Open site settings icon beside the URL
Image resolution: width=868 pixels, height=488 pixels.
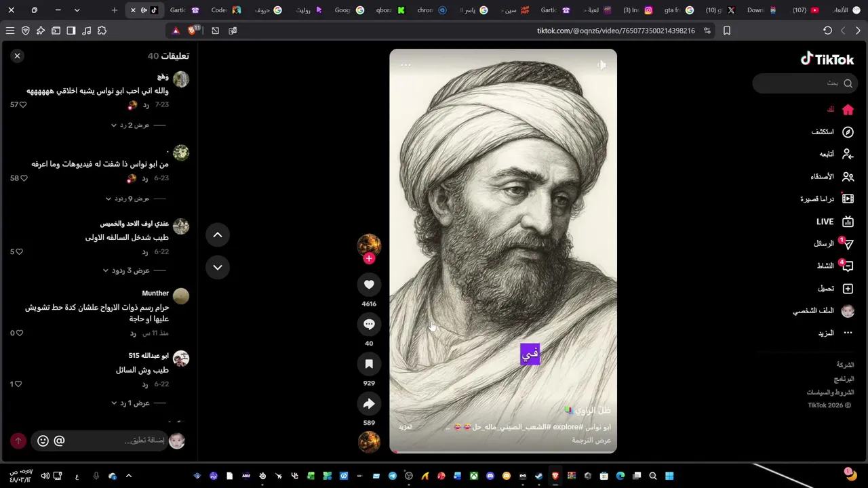pyautogui.click(x=707, y=30)
